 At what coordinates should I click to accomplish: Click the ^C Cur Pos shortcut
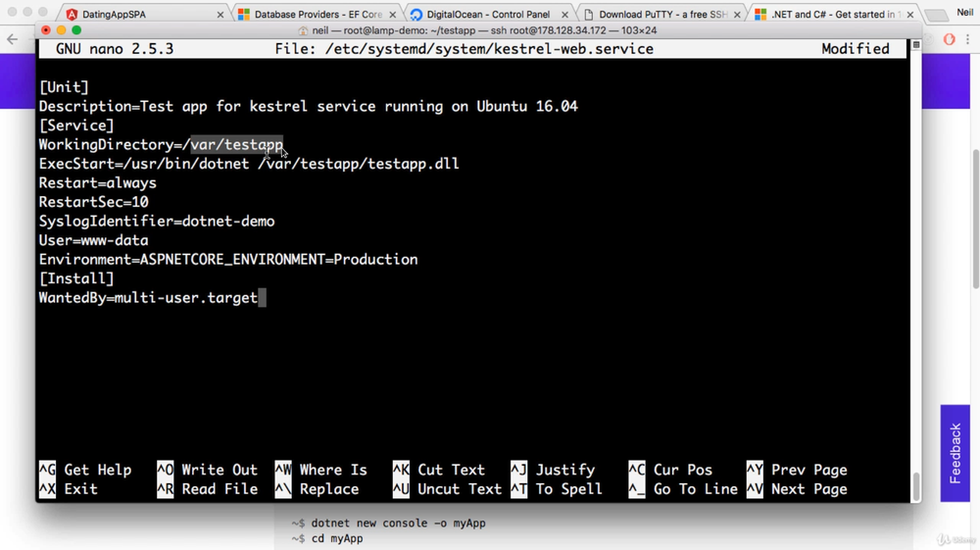point(670,470)
